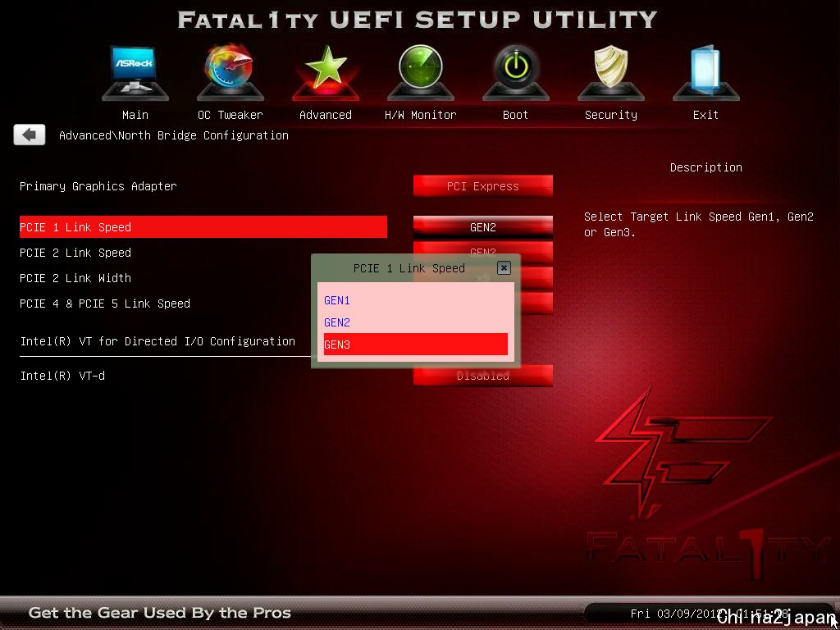The width and height of the screenshot is (840, 630).
Task: Click the Get the Gear Used By the Pros banner
Action: click(160, 613)
